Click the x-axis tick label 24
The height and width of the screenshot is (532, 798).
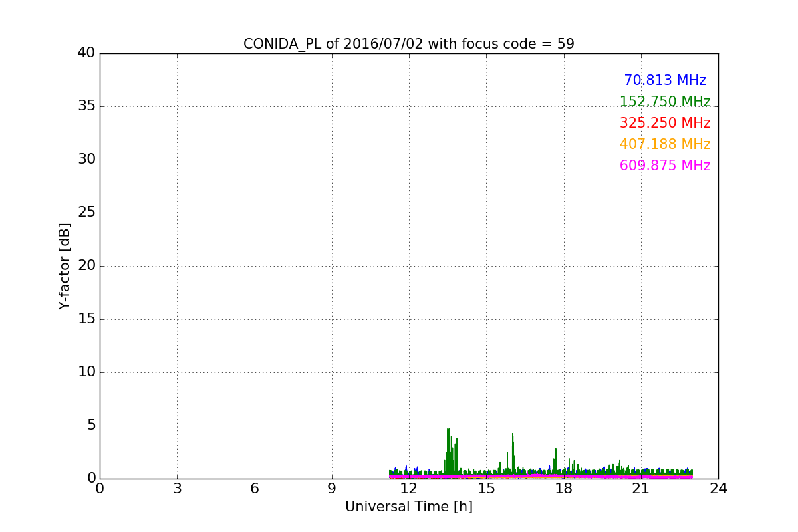point(718,489)
